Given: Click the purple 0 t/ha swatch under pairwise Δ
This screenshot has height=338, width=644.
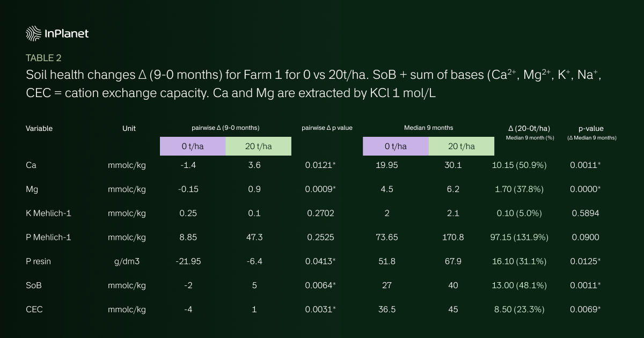Looking at the screenshot, I should pyautogui.click(x=192, y=146).
